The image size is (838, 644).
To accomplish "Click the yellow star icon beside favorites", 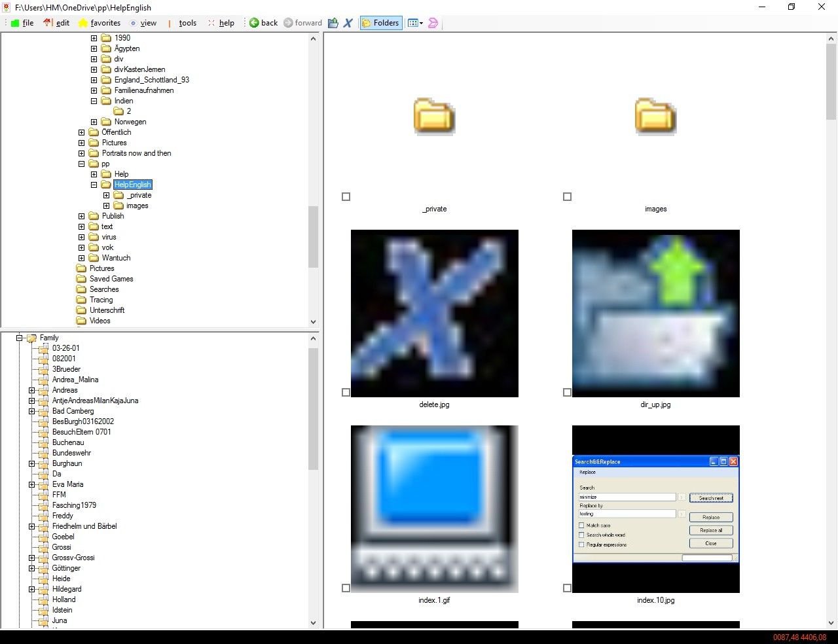I will tap(82, 22).
